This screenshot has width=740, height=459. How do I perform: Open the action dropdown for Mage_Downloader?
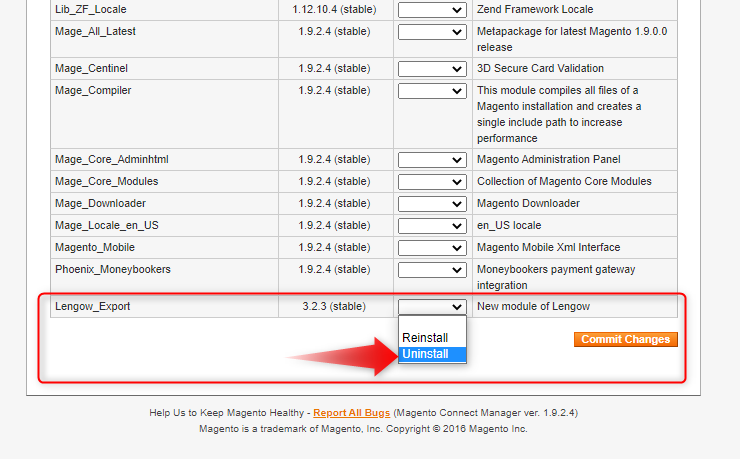tap(432, 204)
